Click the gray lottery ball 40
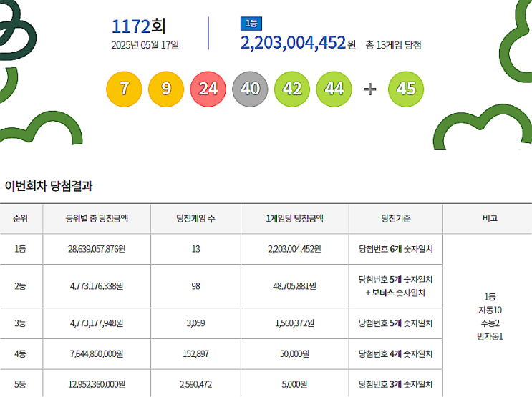This screenshot has height=397, width=532. tap(250, 89)
